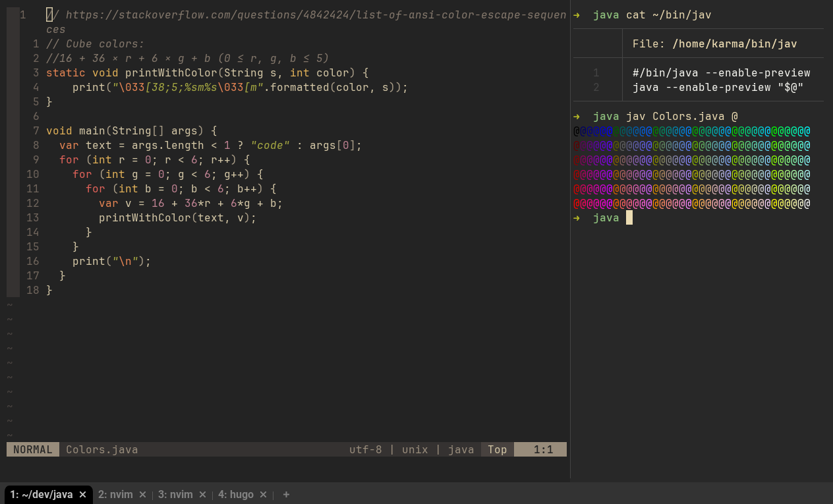Click line number 12 in the gutter

pos(33,203)
